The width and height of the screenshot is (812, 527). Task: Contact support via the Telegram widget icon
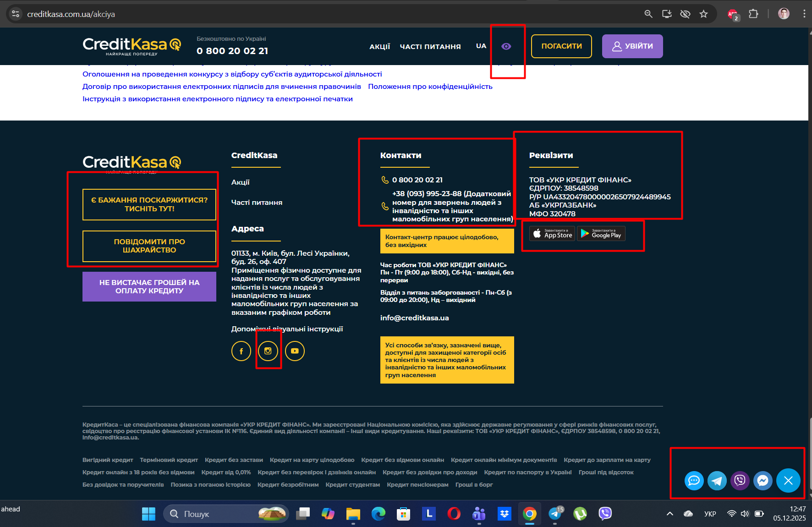pos(717,480)
